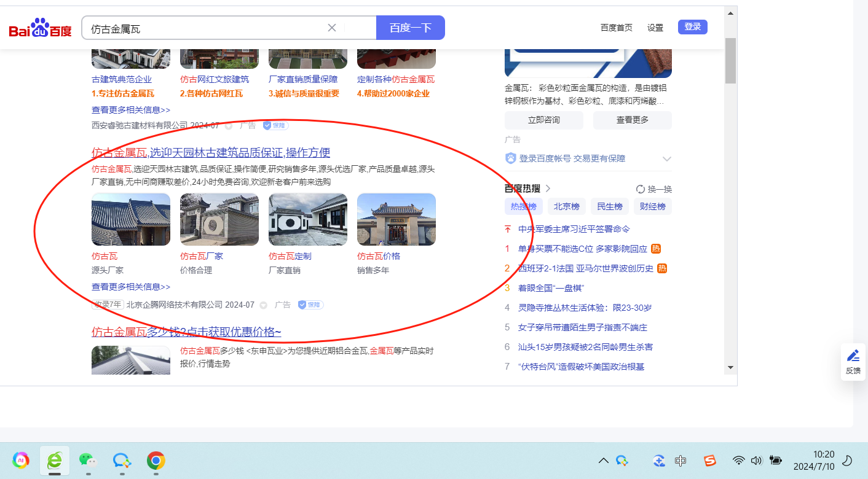Open 查看更多相关信息 above 北京企腾网络技术有限公司
868x479 pixels.
click(131, 287)
